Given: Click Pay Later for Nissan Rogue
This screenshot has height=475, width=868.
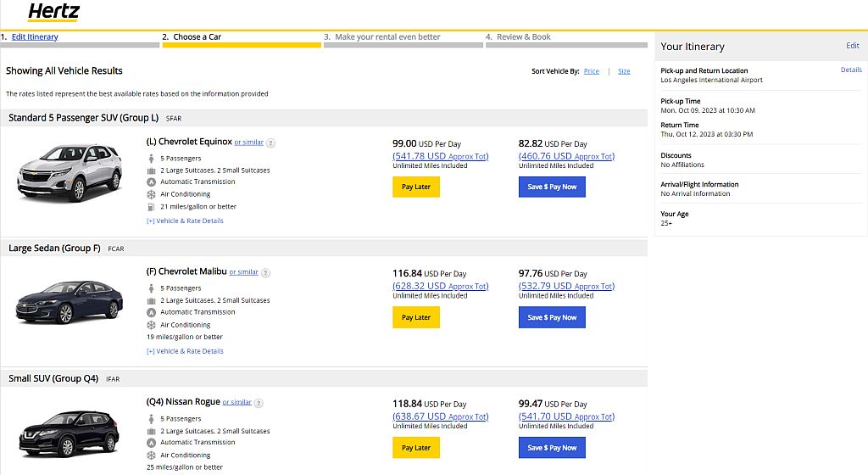Looking at the screenshot, I should click(x=416, y=448).
